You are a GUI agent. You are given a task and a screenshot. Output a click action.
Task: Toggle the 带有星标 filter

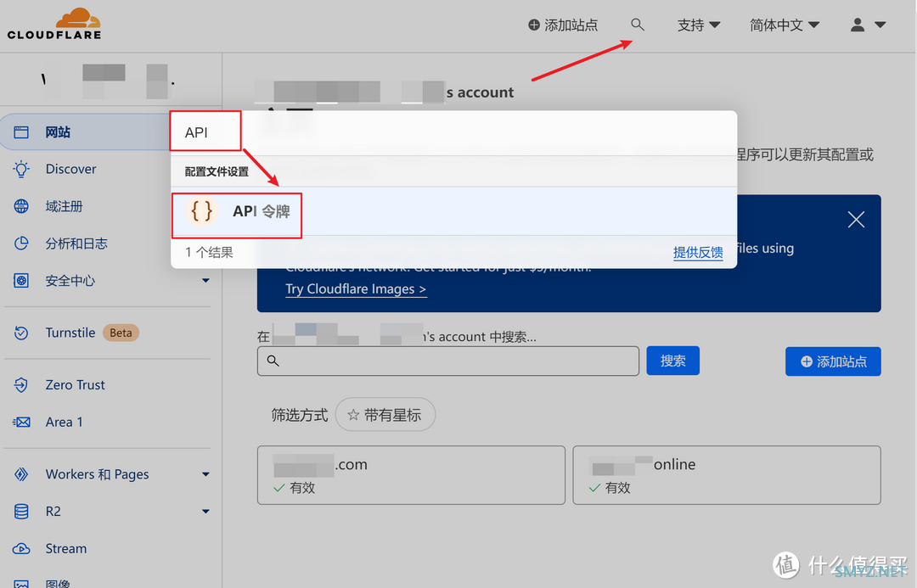(385, 415)
